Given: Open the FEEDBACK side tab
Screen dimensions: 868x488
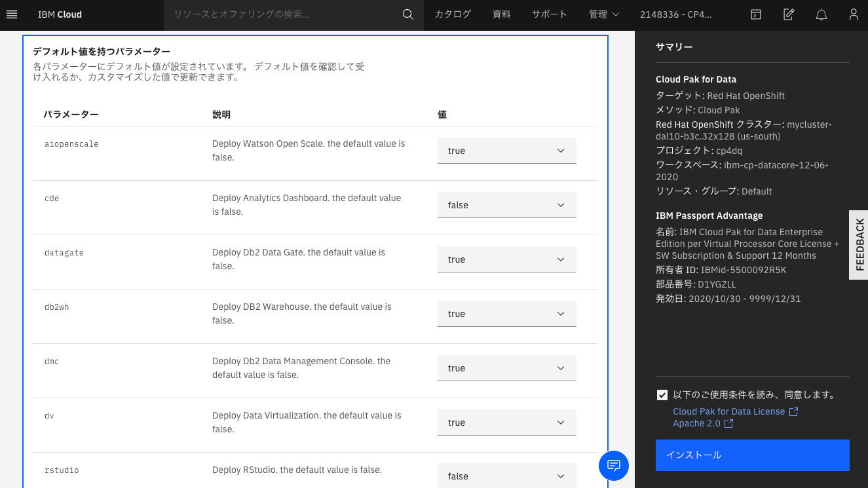Looking at the screenshot, I should (x=859, y=245).
